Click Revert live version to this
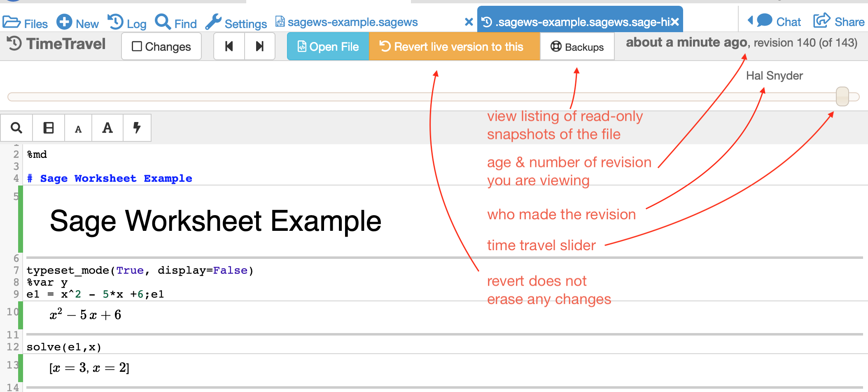Image resolution: width=868 pixels, height=392 pixels. coord(454,47)
